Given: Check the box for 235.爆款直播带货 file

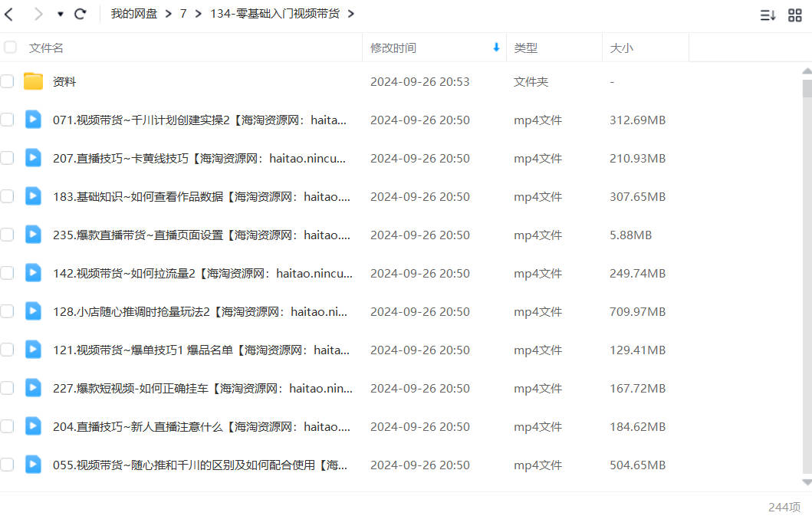Looking at the screenshot, I should pos(7,235).
